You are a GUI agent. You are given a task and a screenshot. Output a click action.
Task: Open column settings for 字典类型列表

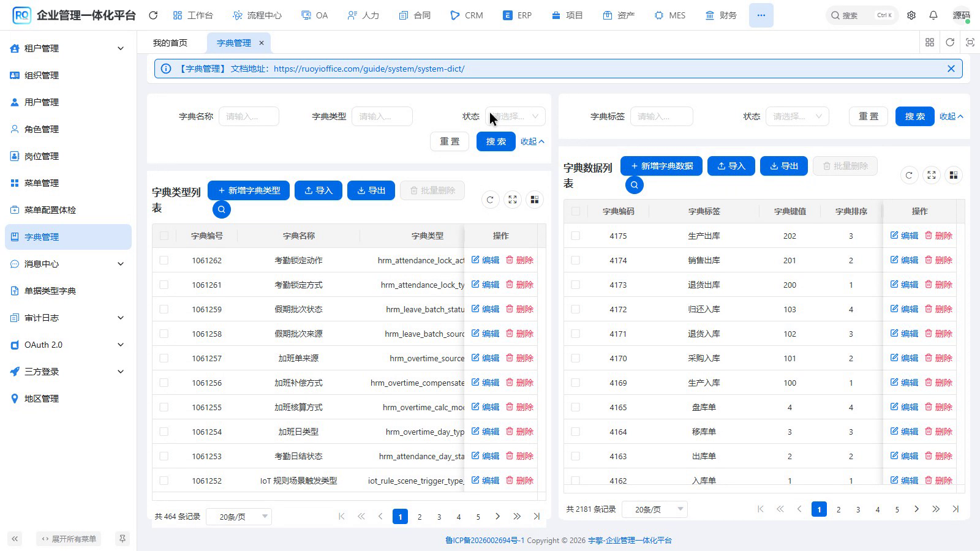(535, 200)
